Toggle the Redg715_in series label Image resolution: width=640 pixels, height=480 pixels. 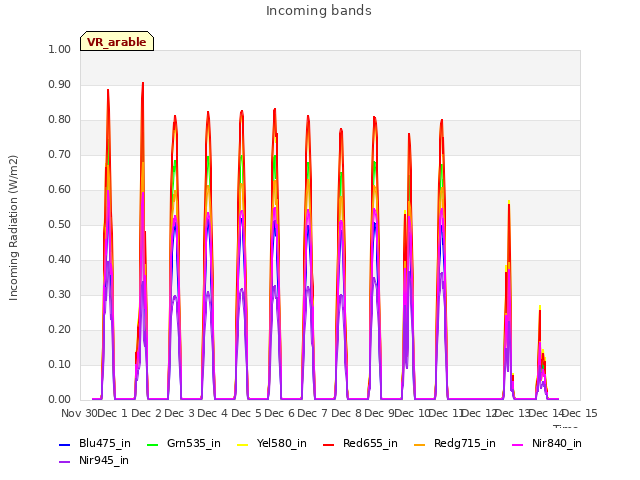(x=465, y=444)
